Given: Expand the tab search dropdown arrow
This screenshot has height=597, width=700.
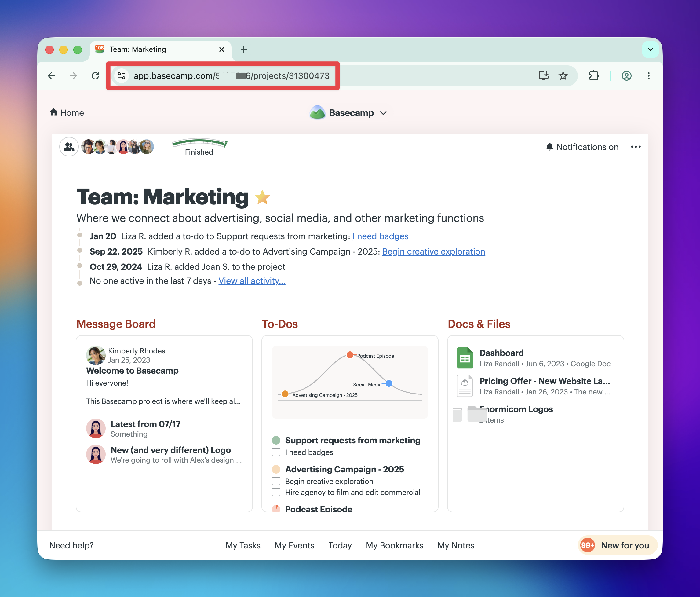Looking at the screenshot, I should click(x=650, y=50).
